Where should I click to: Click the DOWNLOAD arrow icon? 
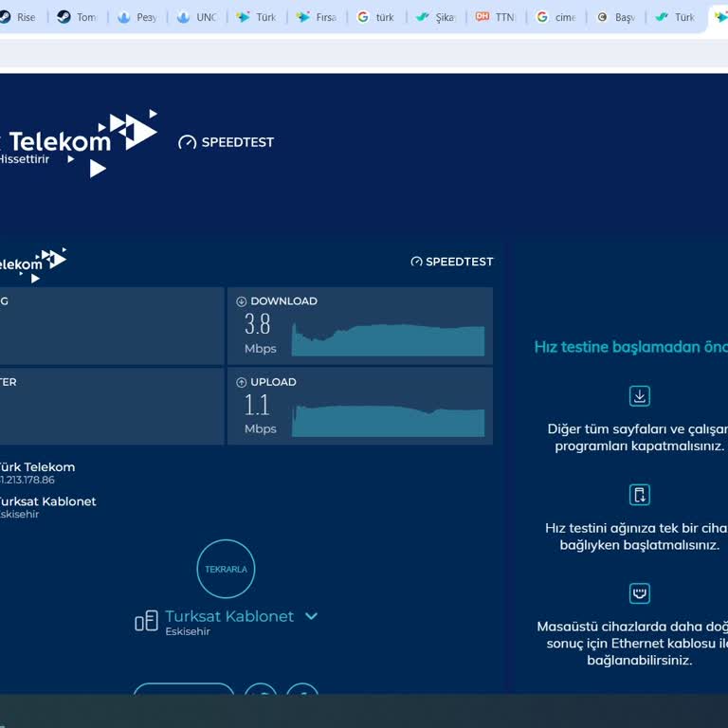(241, 301)
